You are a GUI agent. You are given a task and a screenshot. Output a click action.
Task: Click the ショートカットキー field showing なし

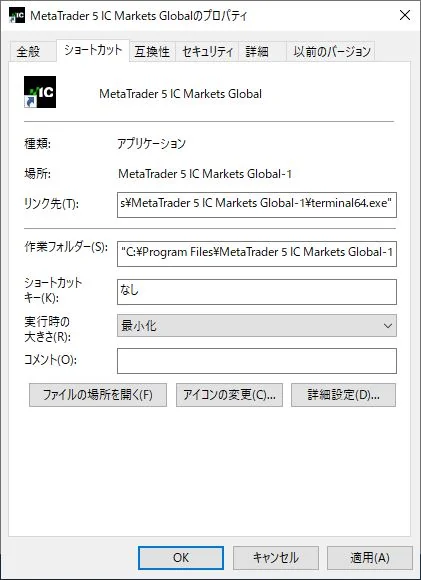click(257, 292)
